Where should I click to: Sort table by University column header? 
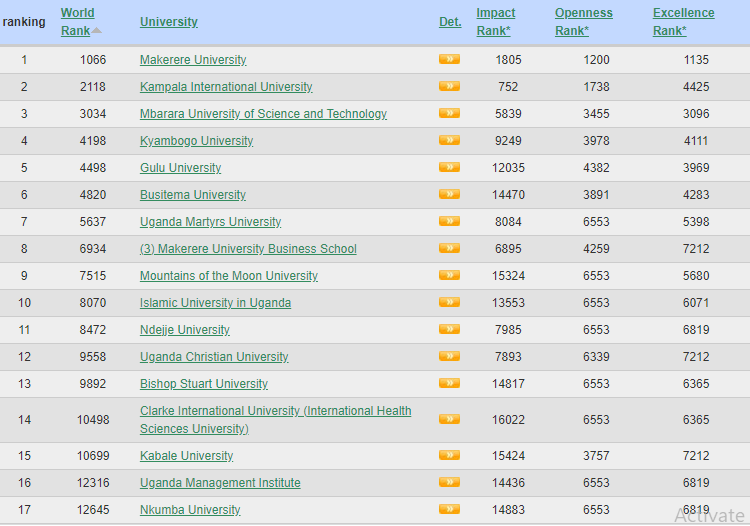pyautogui.click(x=169, y=22)
